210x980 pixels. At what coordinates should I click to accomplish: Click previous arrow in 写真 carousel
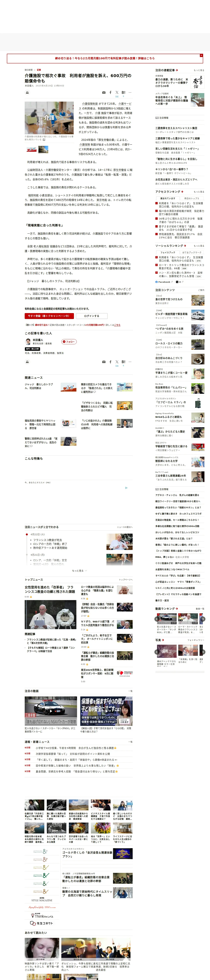coord(157,652)
